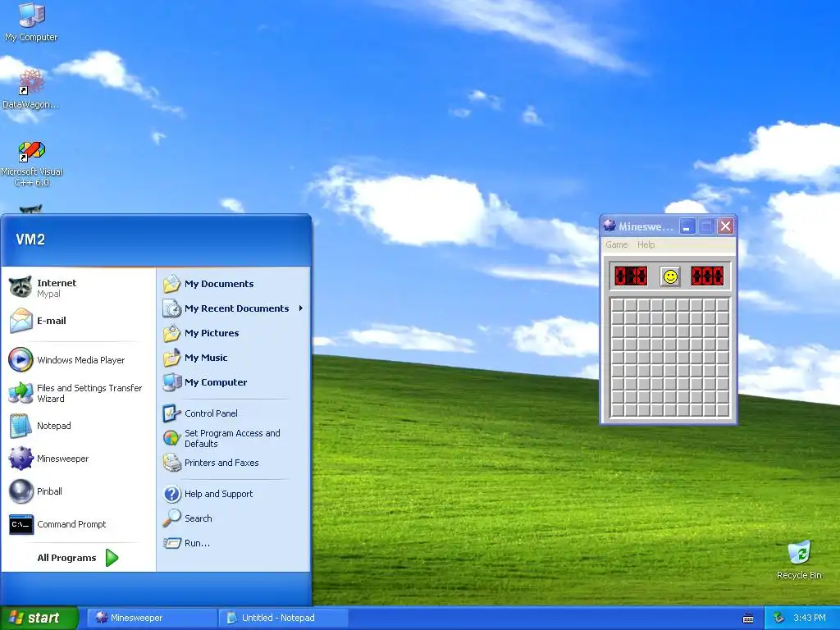Open the Game menu in Minesweeper
Viewport: 840px width, 630px height.
tap(617, 244)
